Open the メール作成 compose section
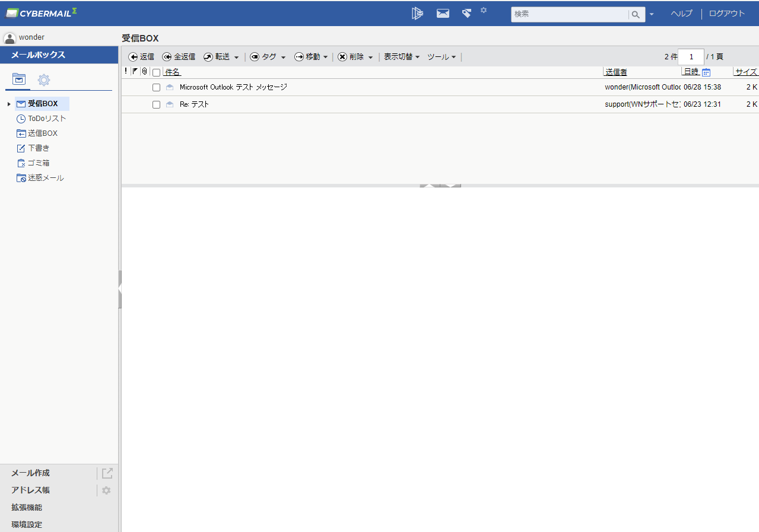This screenshot has height=532, width=759. pyautogui.click(x=30, y=473)
